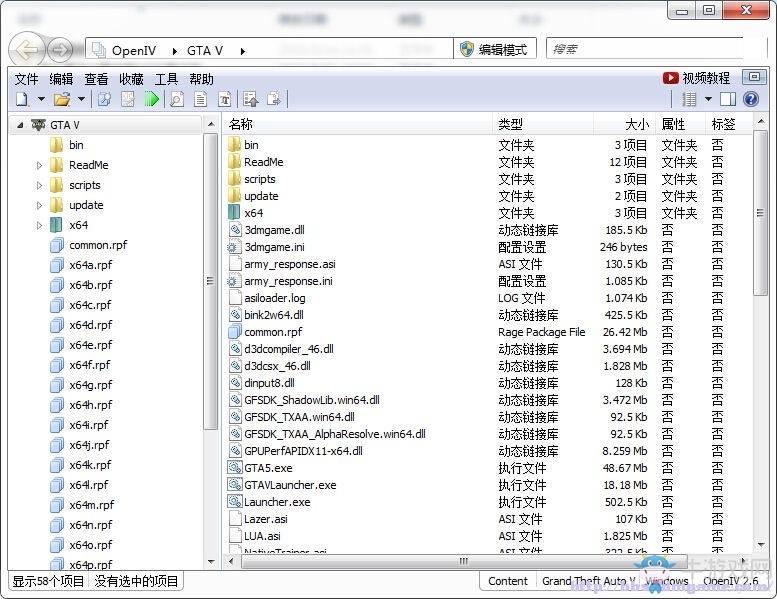
Task: Open the Open folder dropdown arrow
Action: click(81, 99)
